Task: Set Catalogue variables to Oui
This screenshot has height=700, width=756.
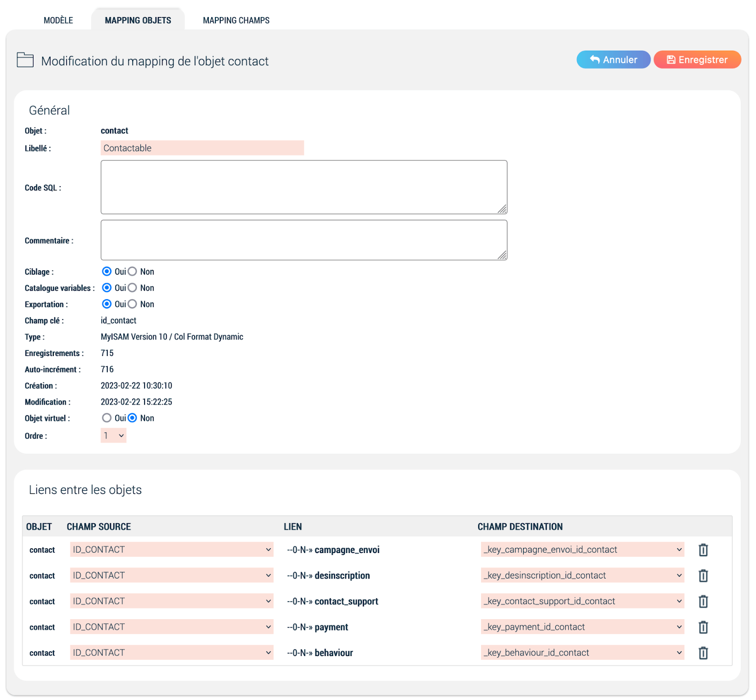Action: point(107,288)
